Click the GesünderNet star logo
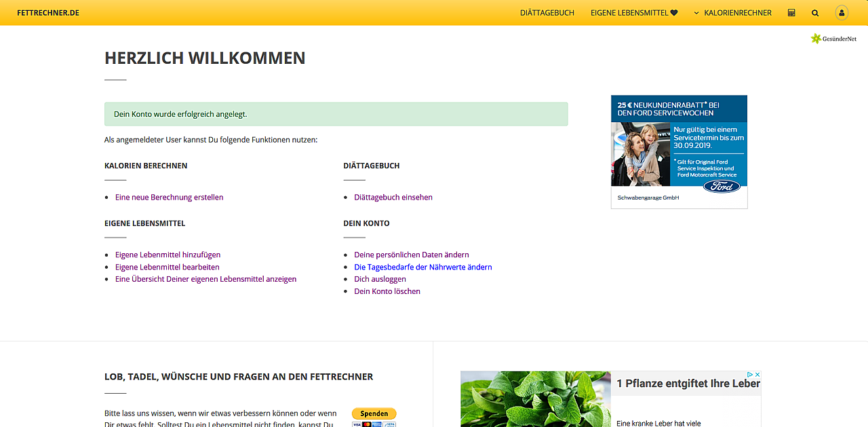The image size is (868, 427). 816,38
